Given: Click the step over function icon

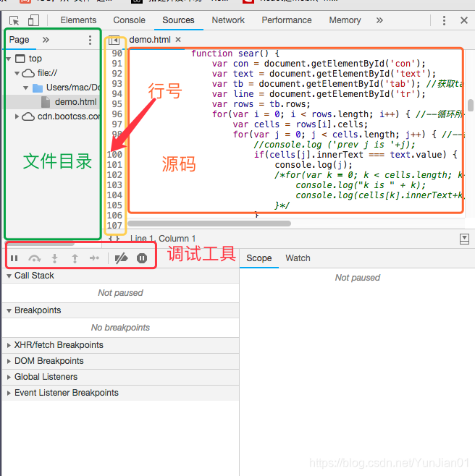Looking at the screenshot, I should (35, 258).
